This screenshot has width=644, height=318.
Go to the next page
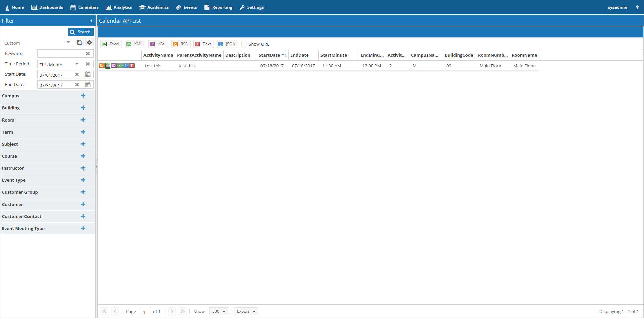[x=172, y=311]
